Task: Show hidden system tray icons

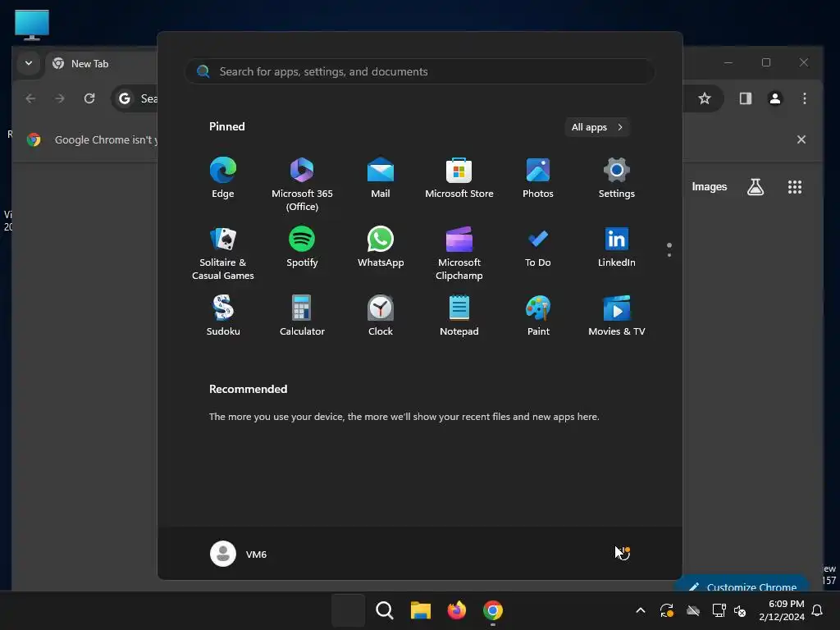Action: click(640, 610)
